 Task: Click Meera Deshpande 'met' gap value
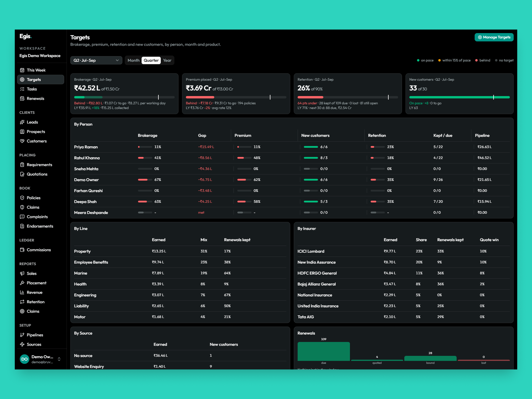click(201, 213)
